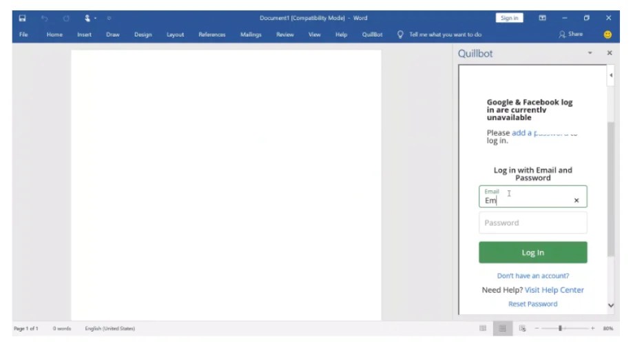The height and width of the screenshot is (346, 644).
Task: Click the zoom slider handle
Action: [x=560, y=328]
